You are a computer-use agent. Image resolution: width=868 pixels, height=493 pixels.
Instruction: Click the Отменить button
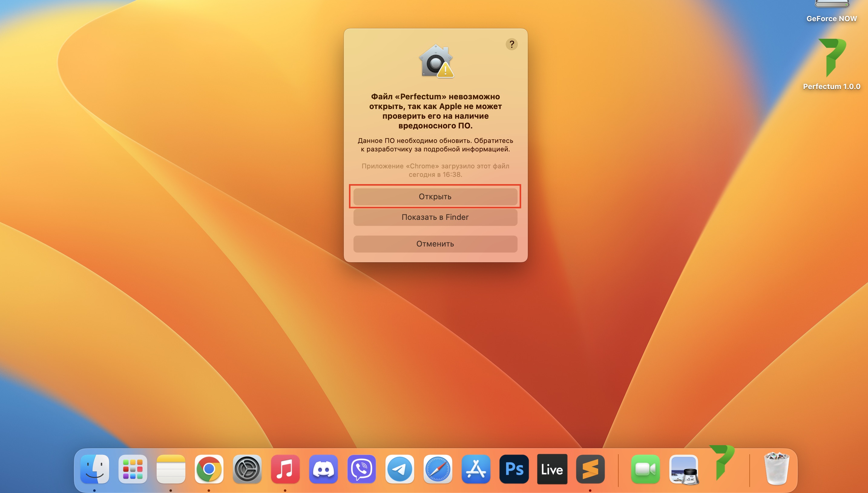[x=435, y=244]
